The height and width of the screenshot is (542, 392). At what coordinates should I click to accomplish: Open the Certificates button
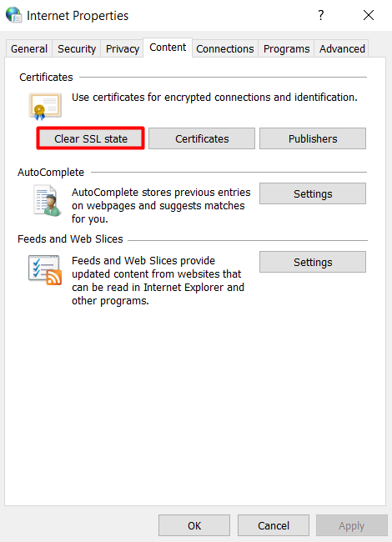(x=202, y=138)
